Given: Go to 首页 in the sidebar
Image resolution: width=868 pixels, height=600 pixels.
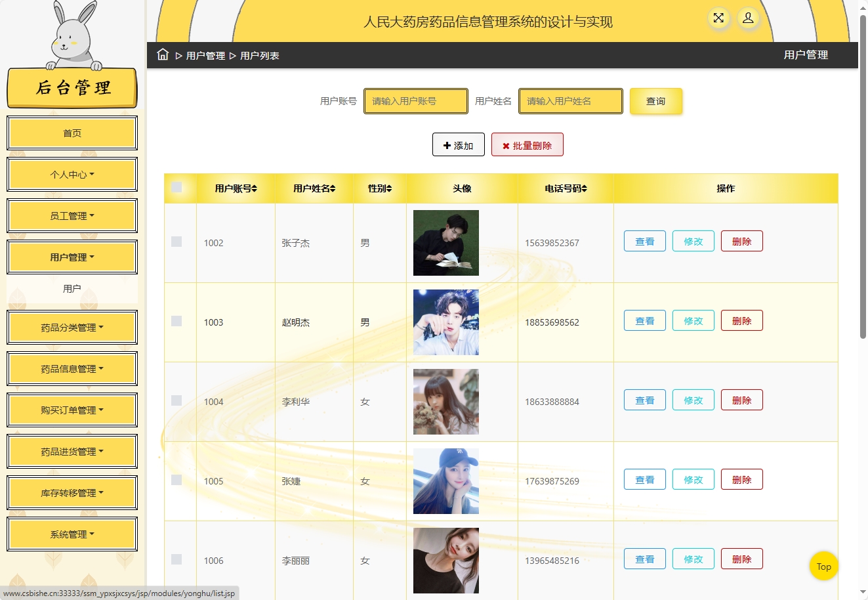Looking at the screenshot, I should point(72,133).
